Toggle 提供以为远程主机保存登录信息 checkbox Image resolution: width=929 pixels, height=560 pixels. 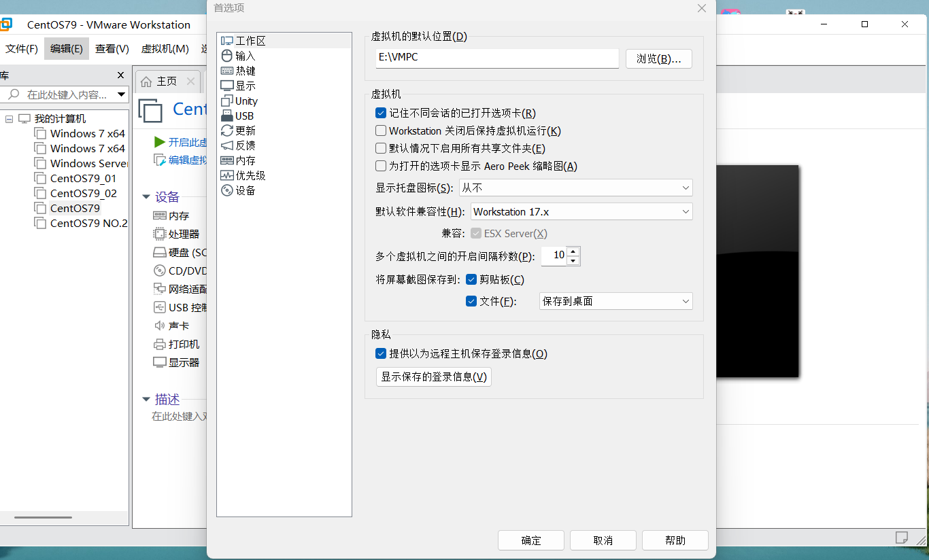tap(381, 353)
